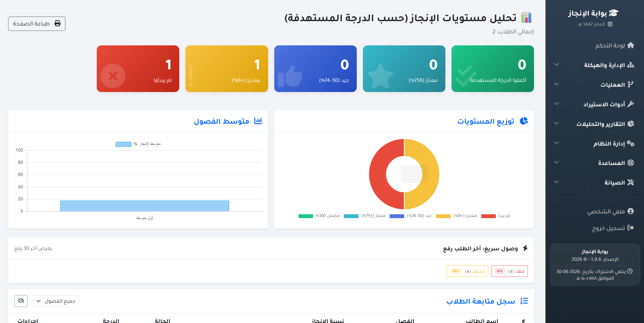Click the list icon of سجل متابعة الطلاب
Screen dimensions: 644x323
point(524,301)
